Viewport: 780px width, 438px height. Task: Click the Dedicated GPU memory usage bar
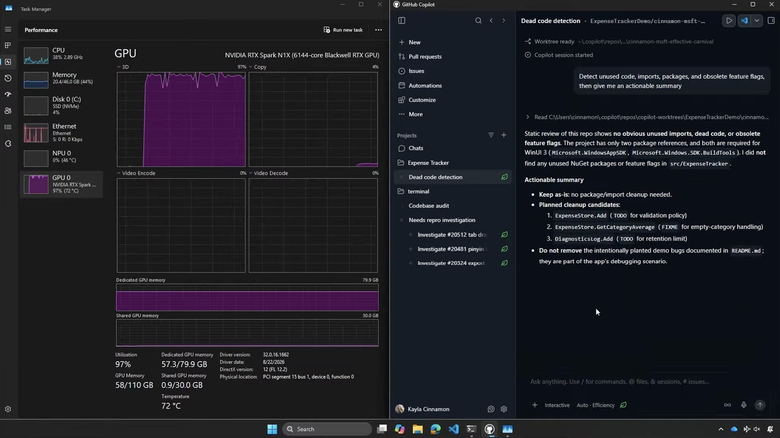pyautogui.click(x=247, y=298)
